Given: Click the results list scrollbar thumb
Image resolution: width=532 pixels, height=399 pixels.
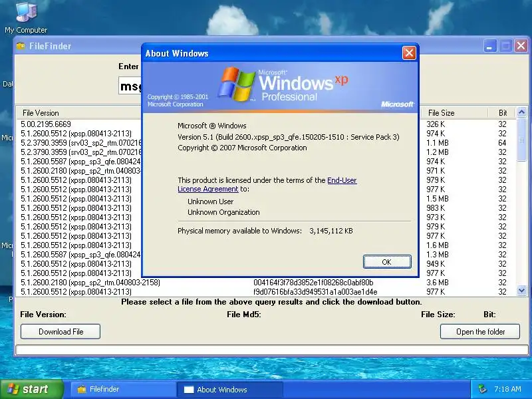Looking at the screenshot, I should (522, 140).
